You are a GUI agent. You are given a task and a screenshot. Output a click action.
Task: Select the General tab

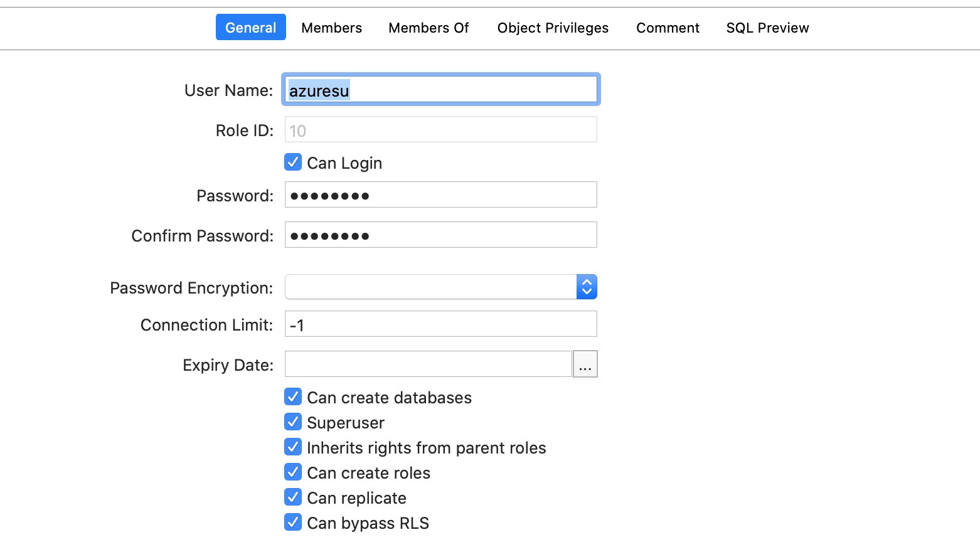coord(250,28)
